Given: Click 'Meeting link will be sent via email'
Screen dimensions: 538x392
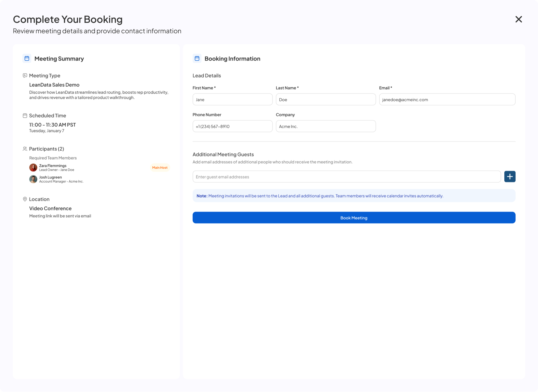Looking at the screenshot, I should (x=60, y=216).
